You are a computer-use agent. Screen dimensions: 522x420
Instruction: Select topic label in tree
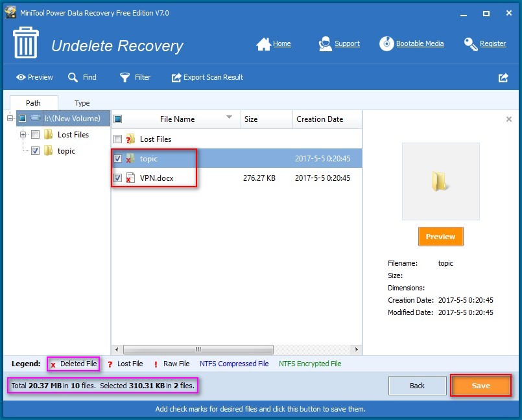(66, 151)
